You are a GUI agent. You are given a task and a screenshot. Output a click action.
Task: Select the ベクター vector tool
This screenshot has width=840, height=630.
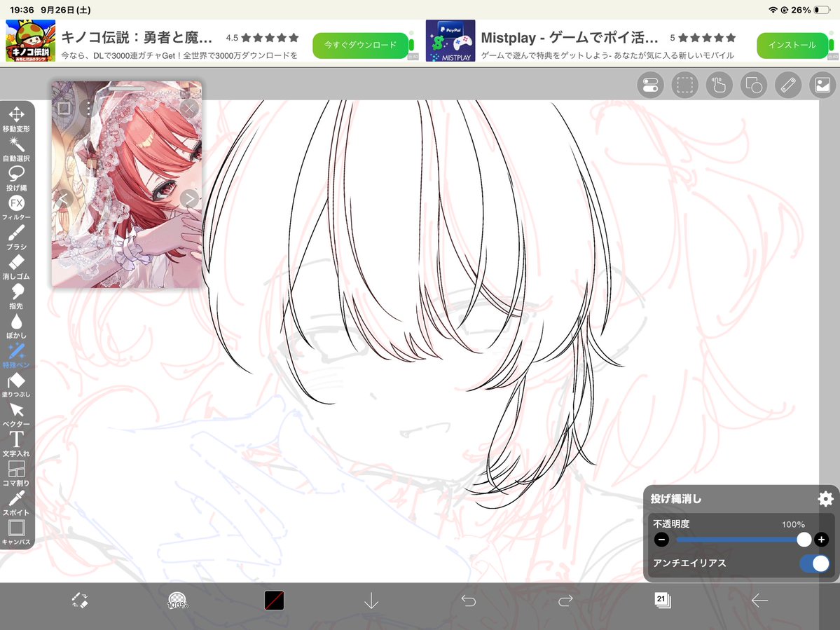click(16, 415)
